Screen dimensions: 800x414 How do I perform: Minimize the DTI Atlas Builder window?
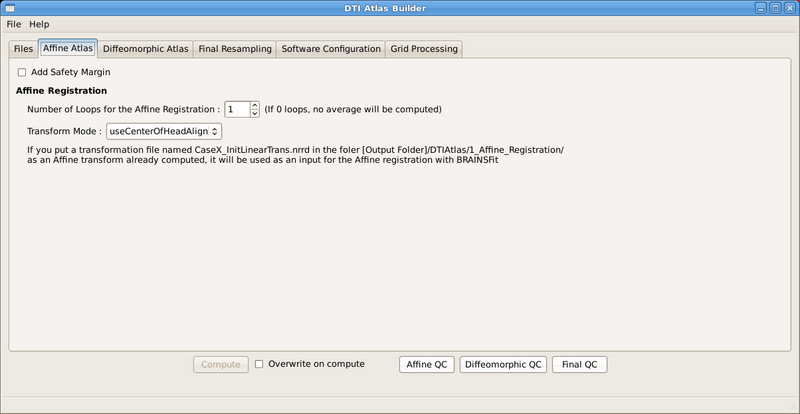point(761,8)
